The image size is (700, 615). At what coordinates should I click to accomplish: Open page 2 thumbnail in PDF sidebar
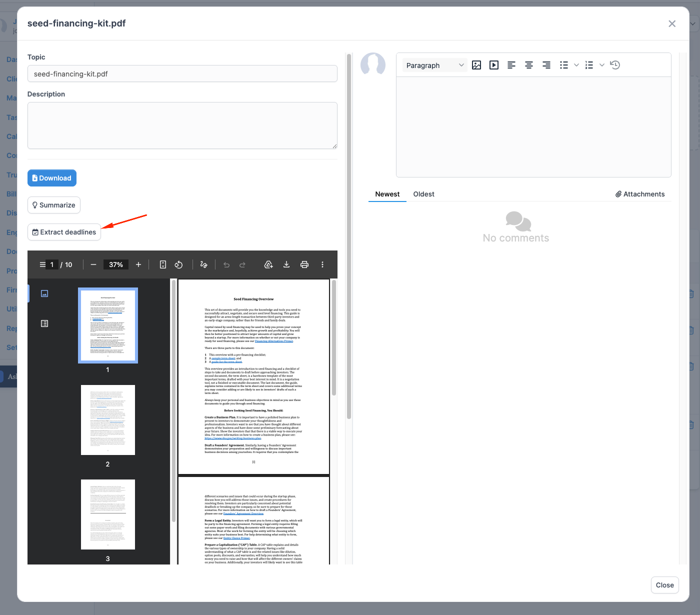[108, 420]
